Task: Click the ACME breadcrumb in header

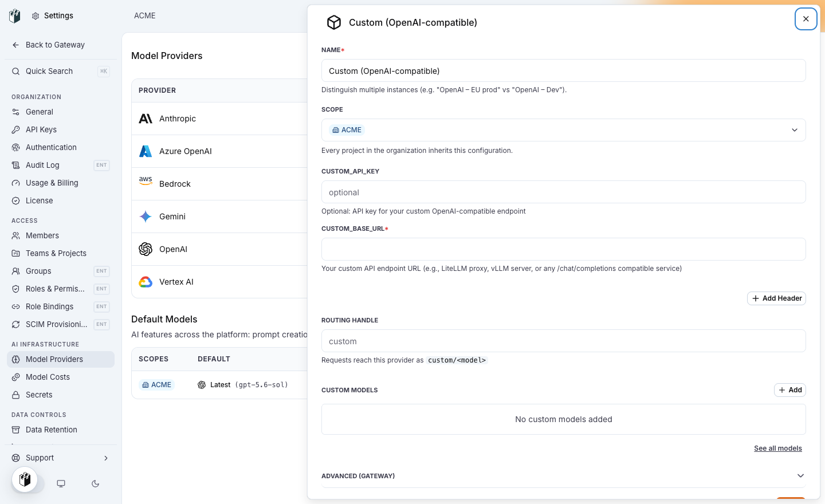Action: (x=145, y=16)
